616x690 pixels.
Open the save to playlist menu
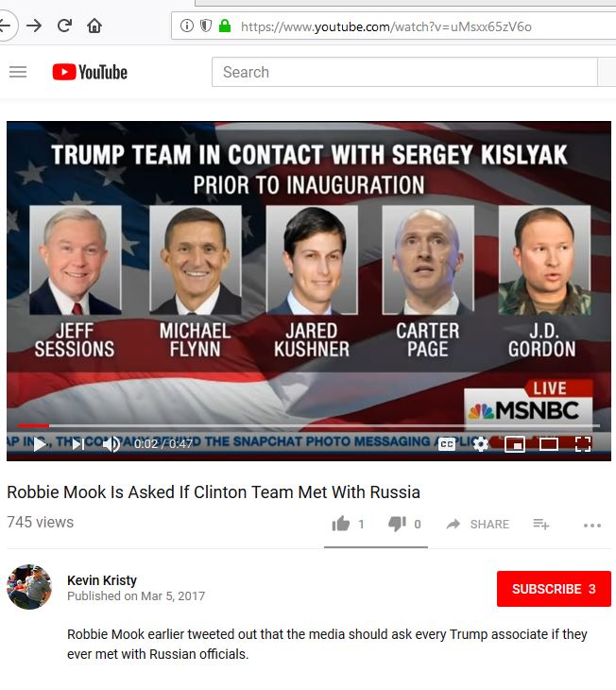[540, 524]
